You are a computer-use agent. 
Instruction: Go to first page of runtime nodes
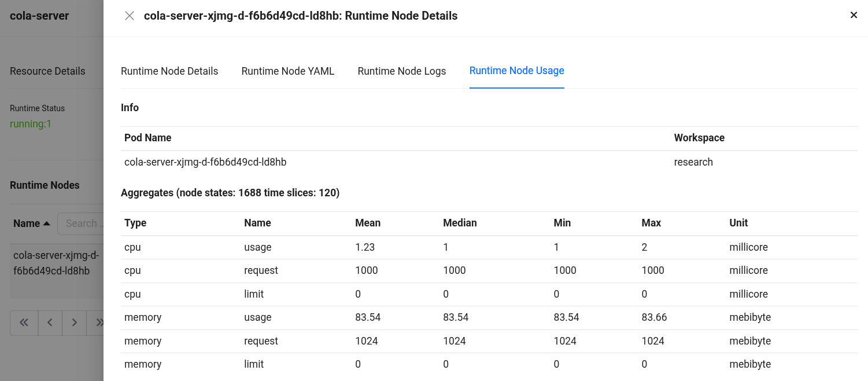[24, 323]
